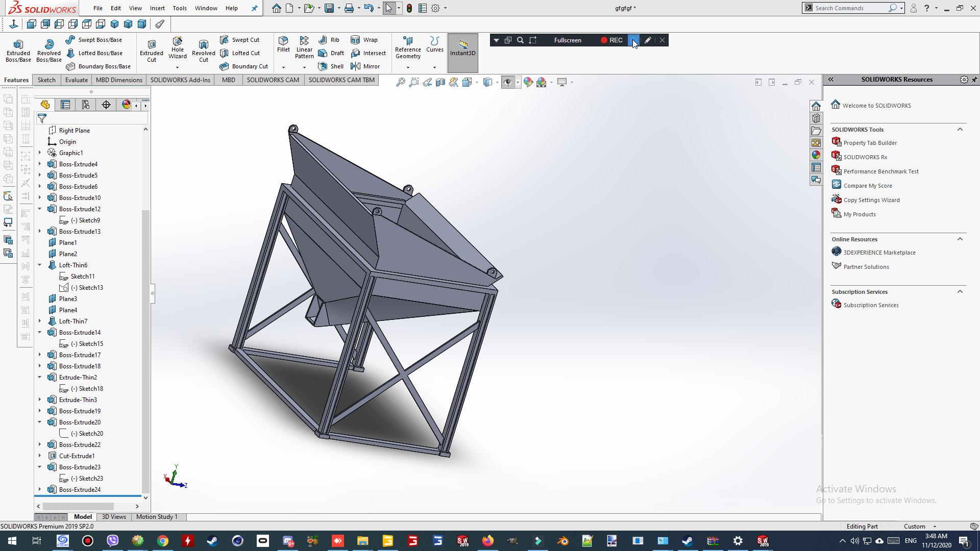Open the Hole Wizard tool

point(177,47)
